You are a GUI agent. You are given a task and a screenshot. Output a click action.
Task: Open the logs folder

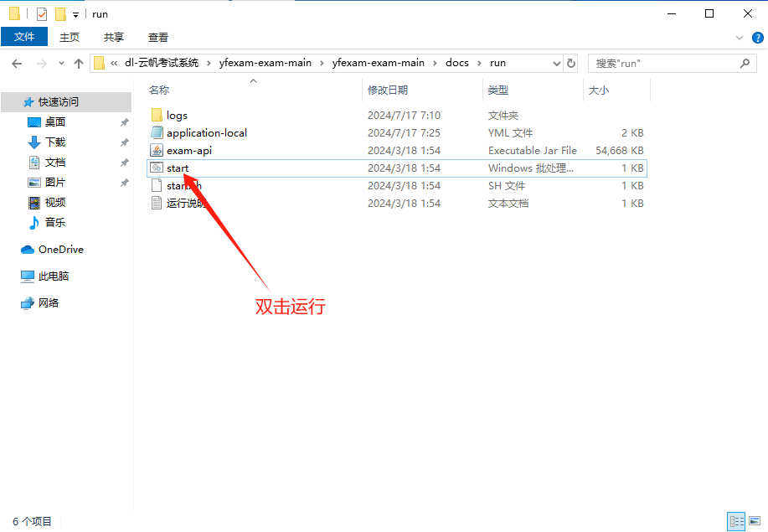click(x=177, y=116)
